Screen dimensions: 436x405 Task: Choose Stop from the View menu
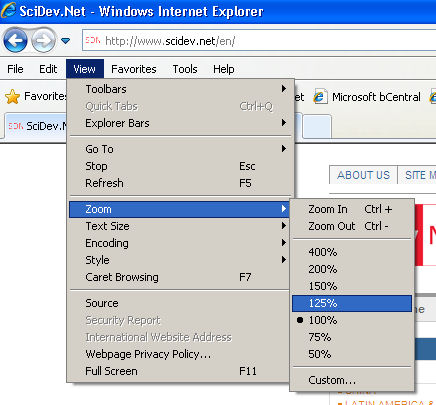pyautogui.click(x=180, y=166)
